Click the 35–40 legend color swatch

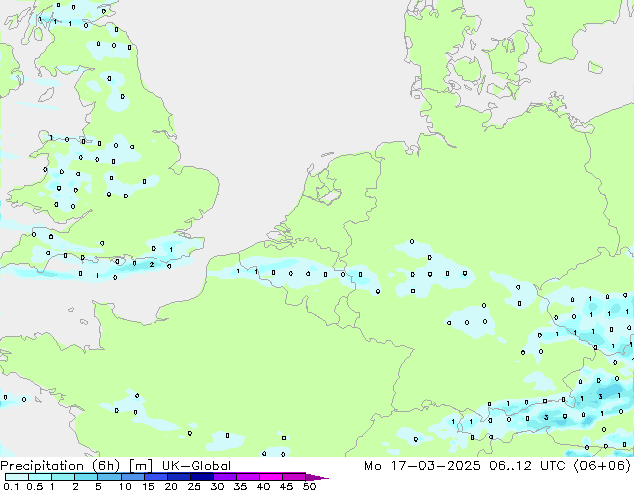coord(247,477)
